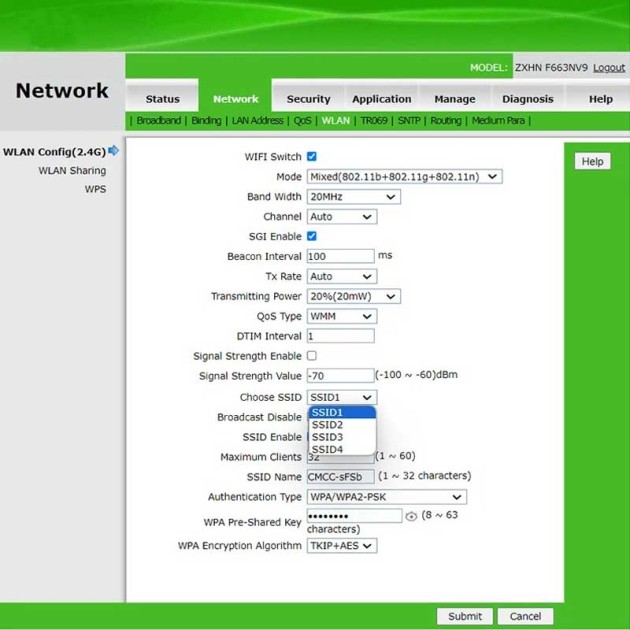Viewport: 630px width, 630px height.
Task: Open the Mode dropdown
Action: coord(404,177)
